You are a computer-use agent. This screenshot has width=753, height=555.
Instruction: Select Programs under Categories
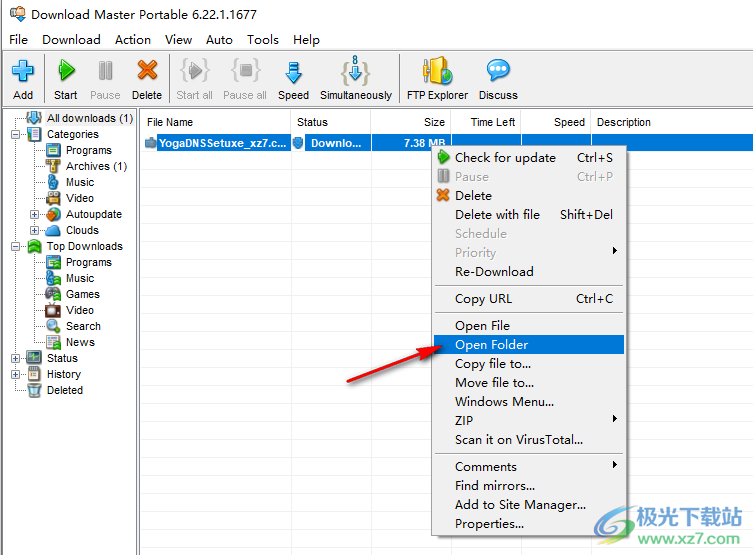click(88, 150)
